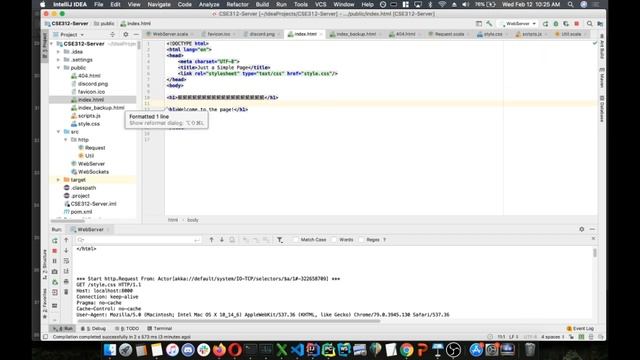Click the public breadcrumb in navigation bar
The height and width of the screenshot is (360, 640).
pos(104,24)
